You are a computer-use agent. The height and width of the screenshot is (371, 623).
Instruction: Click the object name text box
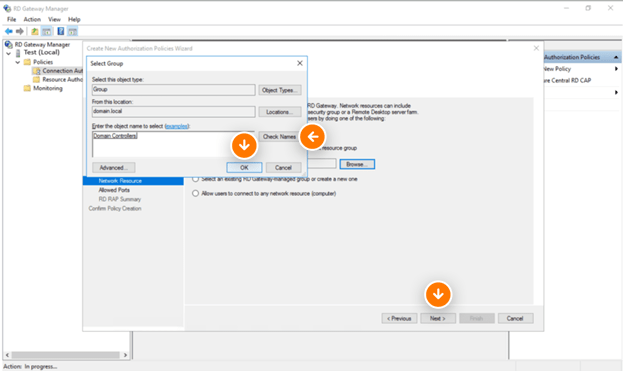point(173,144)
